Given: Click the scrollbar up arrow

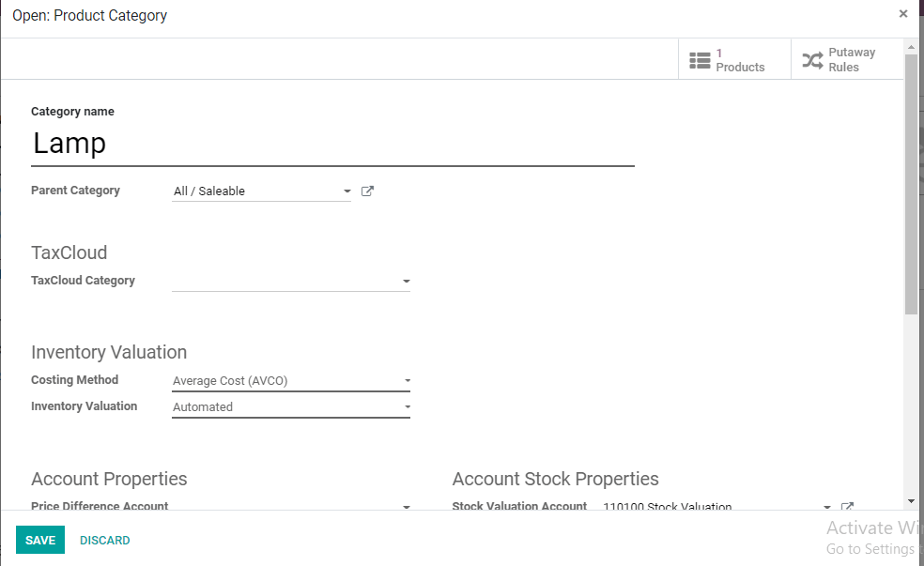Looking at the screenshot, I should [x=911, y=46].
